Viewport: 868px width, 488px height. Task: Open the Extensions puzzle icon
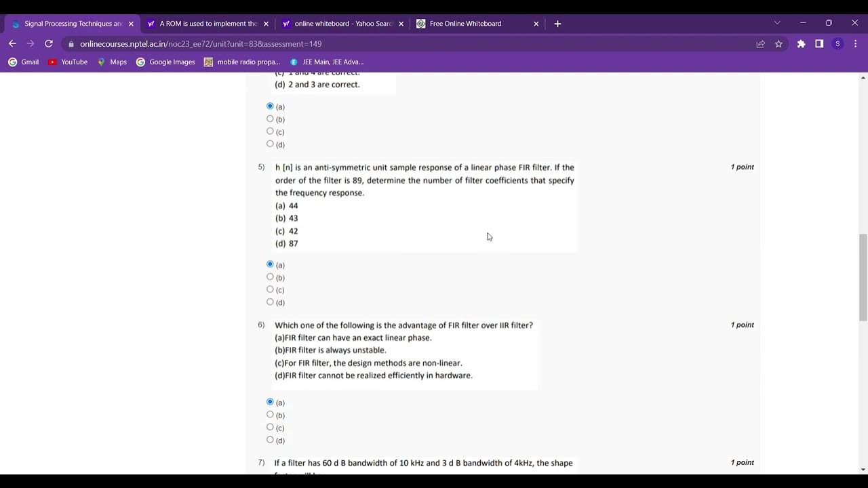pyautogui.click(x=801, y=43)
